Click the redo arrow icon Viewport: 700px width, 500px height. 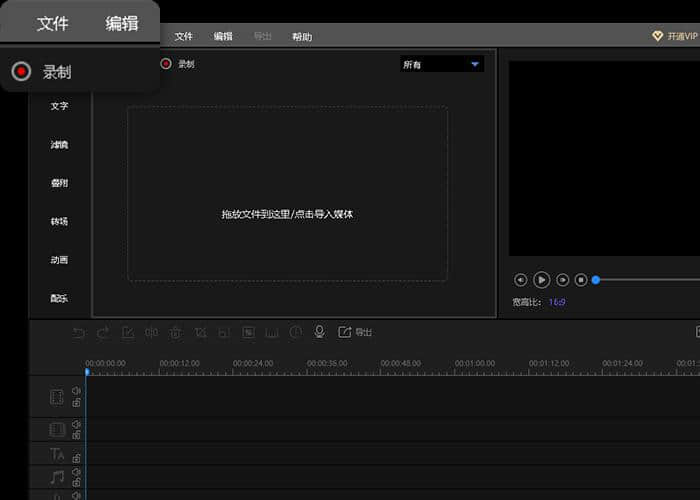coord(103,332)
